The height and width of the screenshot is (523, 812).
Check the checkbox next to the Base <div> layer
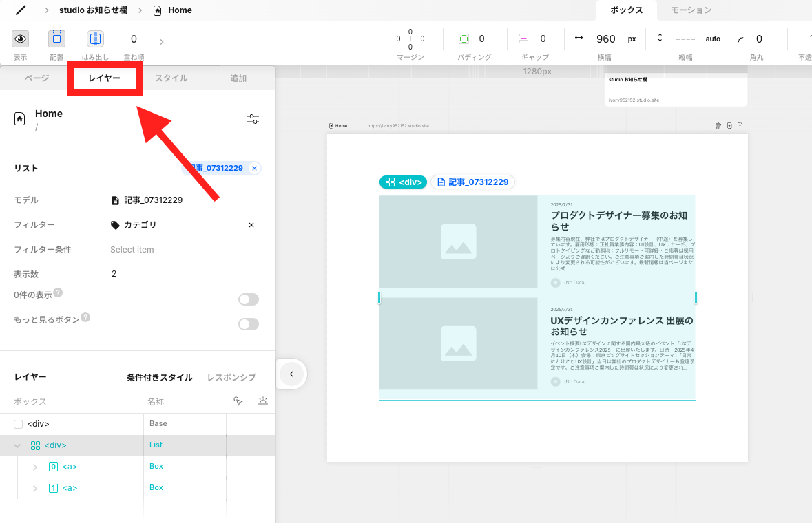click(x=19, y=424)
